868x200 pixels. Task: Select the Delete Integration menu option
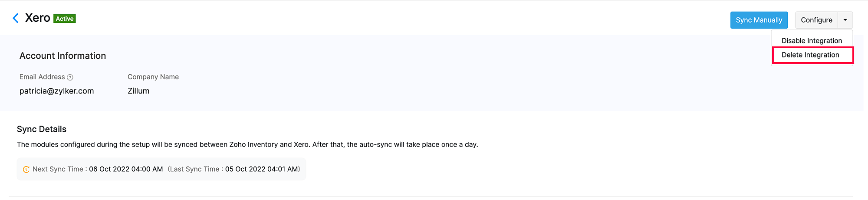pos(810,55)
